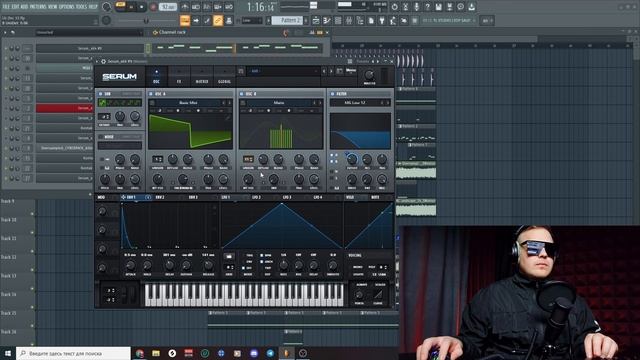Click the filter cutoff knob
Viewport: 640px width, 360px height.
(352, 159)
